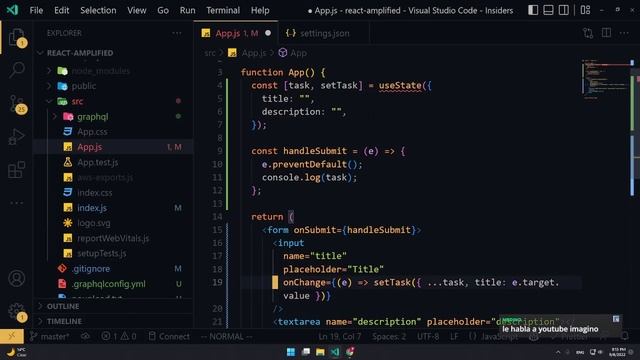Open the Accounts menu icon
Viewport: 640px width, 360px height.
coord(17,278)
